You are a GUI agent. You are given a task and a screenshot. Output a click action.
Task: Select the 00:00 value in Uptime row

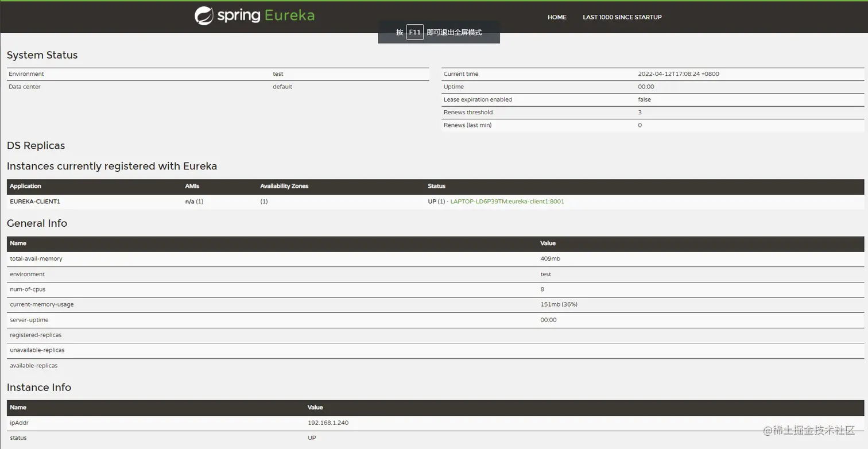tap(646, 87)
